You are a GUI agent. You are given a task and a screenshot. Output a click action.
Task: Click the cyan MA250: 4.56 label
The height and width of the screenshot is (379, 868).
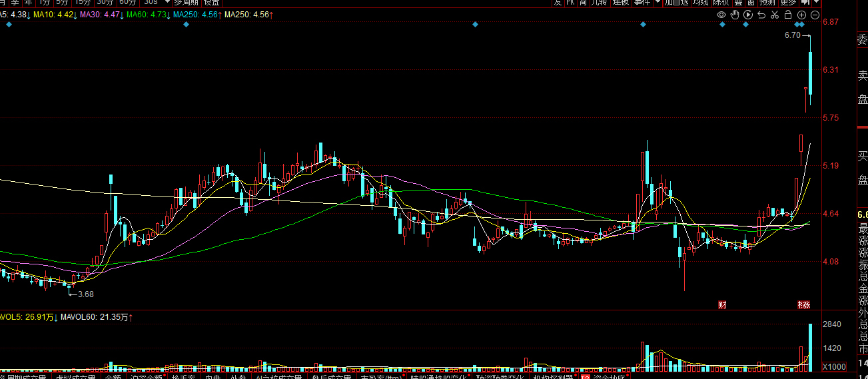[x=197, y=15]
